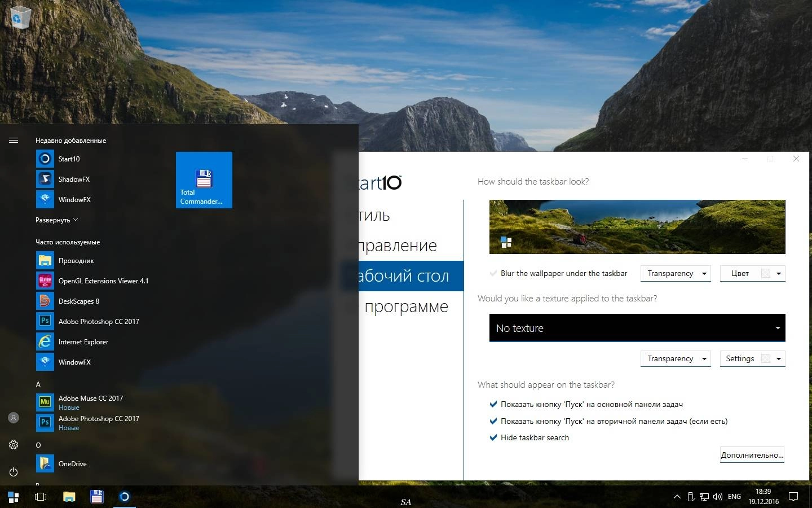The width and height of the screenshot is (812, 508).
Task: Click the Settings texture color swatch
Action: pos(766,358)
